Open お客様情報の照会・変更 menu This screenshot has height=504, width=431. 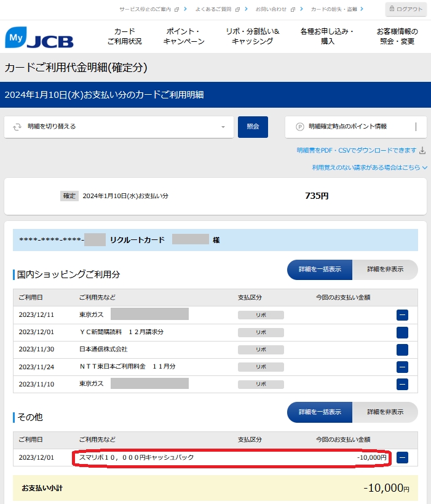tap(397, 36)
